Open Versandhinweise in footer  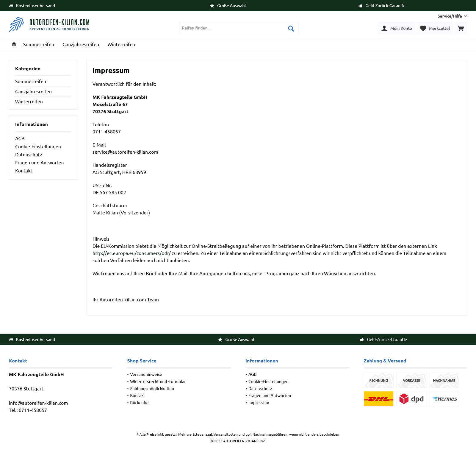[x=146, y=374]
